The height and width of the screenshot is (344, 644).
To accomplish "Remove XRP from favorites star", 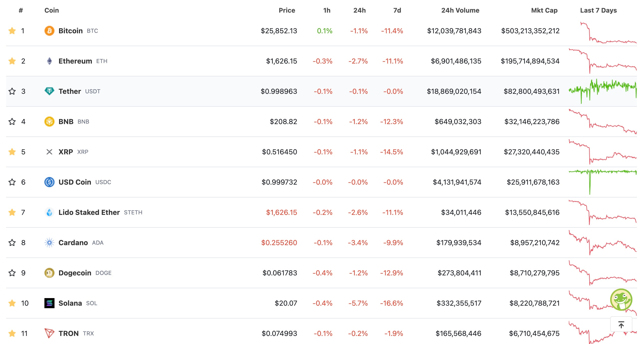I will coord(12,152).
